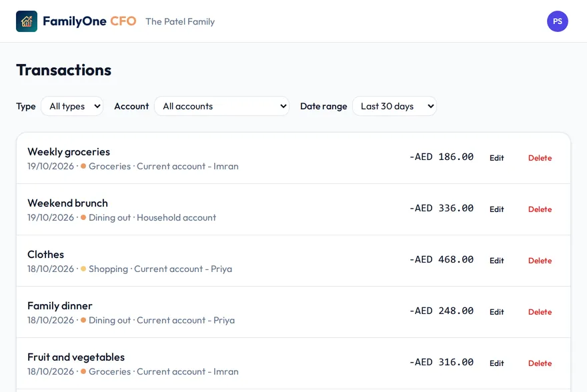The width and height of the screenshot is (587, 392).
Task: Click the Shopping category label on Clothes
Action: pos(108,269)
